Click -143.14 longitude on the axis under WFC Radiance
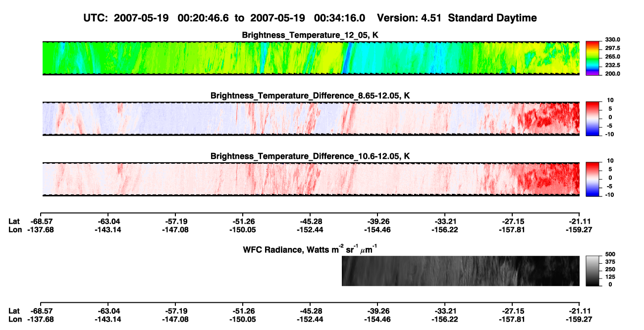Screen dimensions: 644x330 (107, 319)
